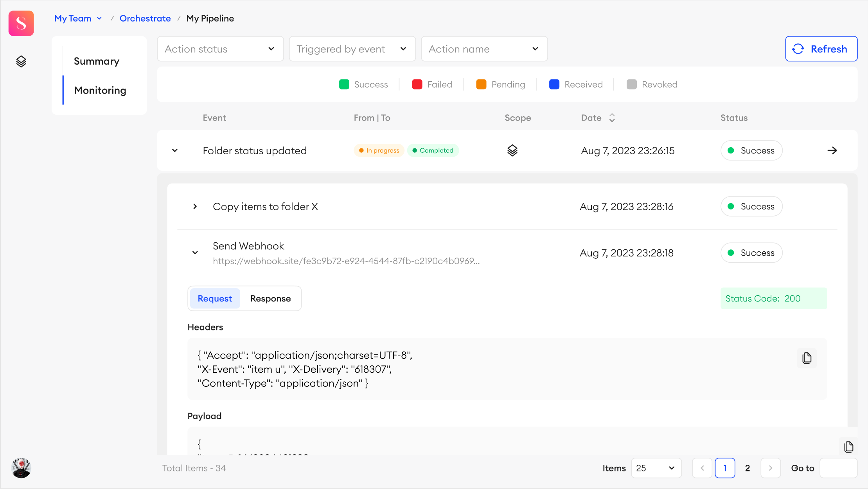Switch to the Response tab
The width and height of the screenshot is (868, 489).
point(270,298)
